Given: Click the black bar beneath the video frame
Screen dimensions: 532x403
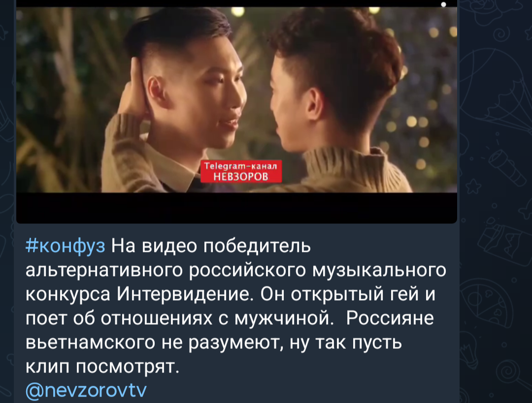Looking at the screenshot, I should 236,208.
